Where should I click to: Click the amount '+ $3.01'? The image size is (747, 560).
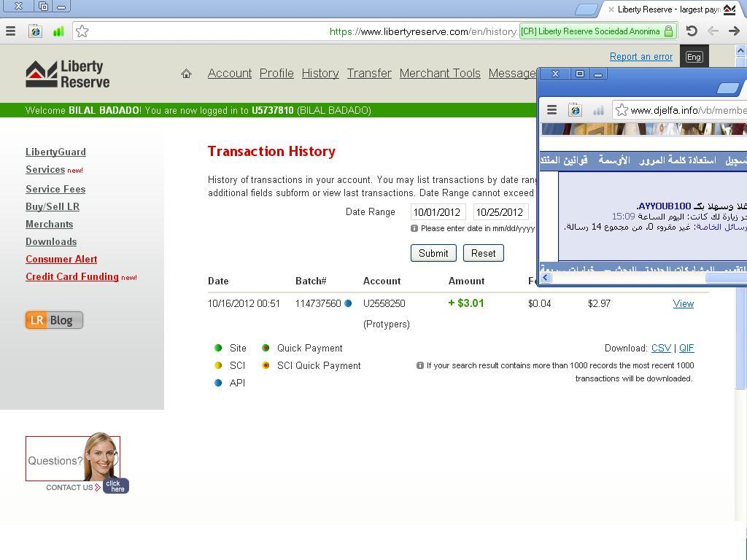(466, 303)
